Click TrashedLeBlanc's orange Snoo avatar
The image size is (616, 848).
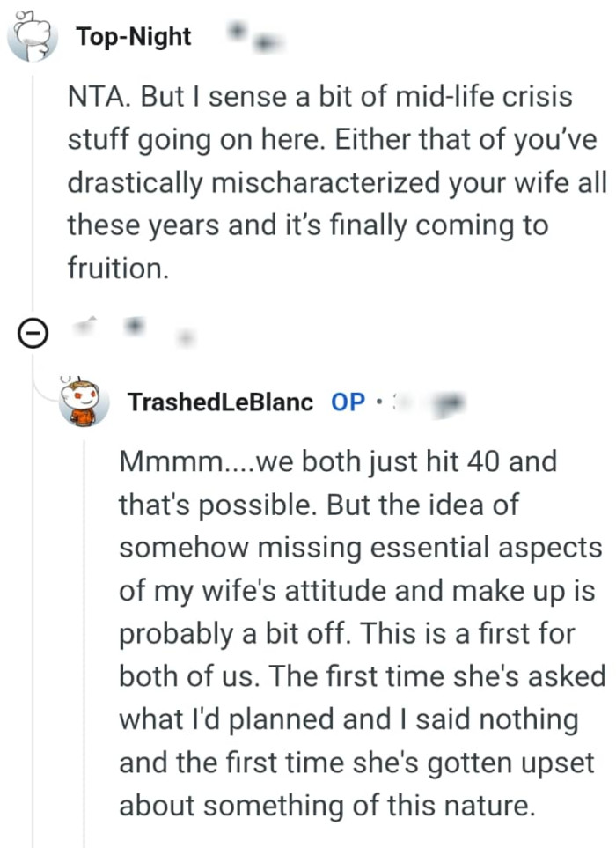tap(84, 402)
